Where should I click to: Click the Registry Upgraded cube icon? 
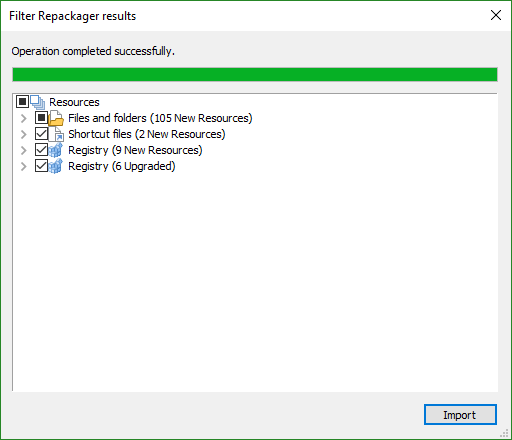pyautogui.click(x=56, y=166)
